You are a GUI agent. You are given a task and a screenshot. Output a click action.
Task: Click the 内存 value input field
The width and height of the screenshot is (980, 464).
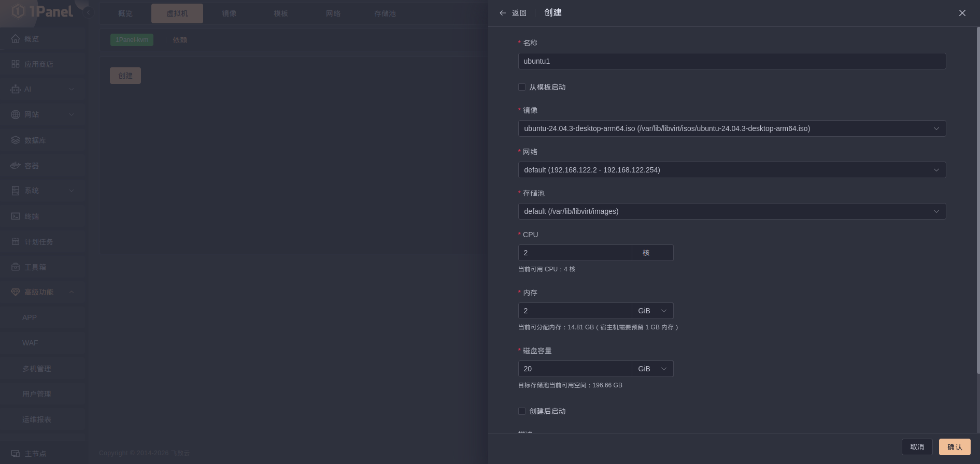(575, 311)
